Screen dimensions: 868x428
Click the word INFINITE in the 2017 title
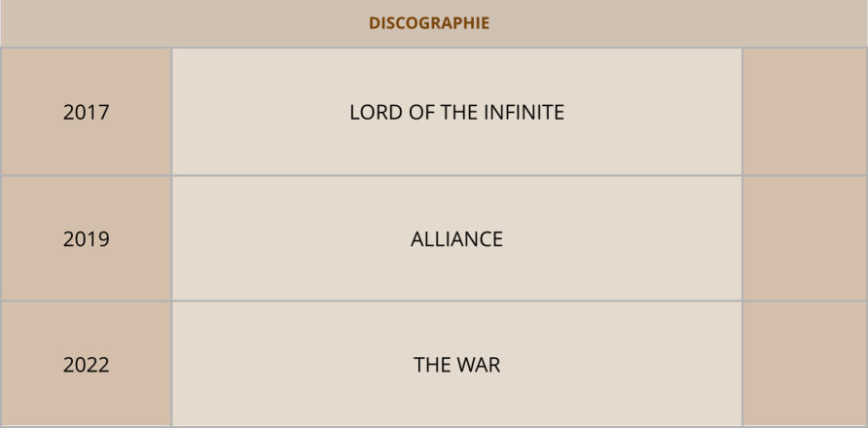[x=523, y=112]
